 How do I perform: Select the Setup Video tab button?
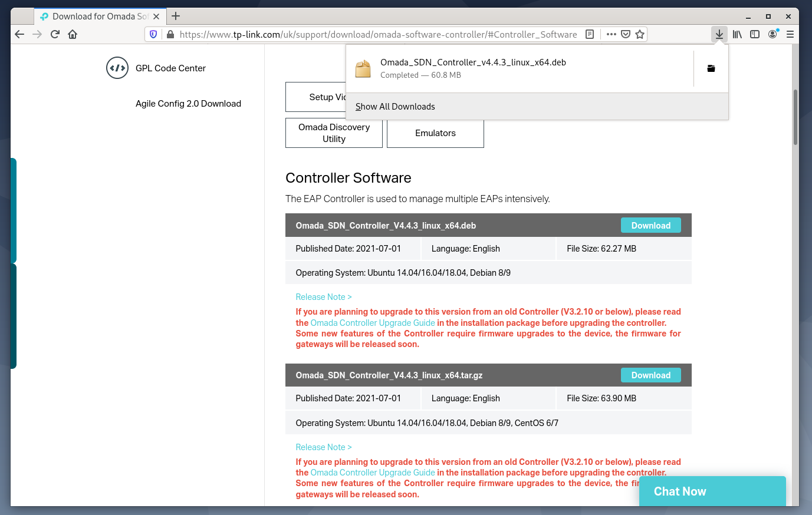pyautogui.click(x=316, y=97)
